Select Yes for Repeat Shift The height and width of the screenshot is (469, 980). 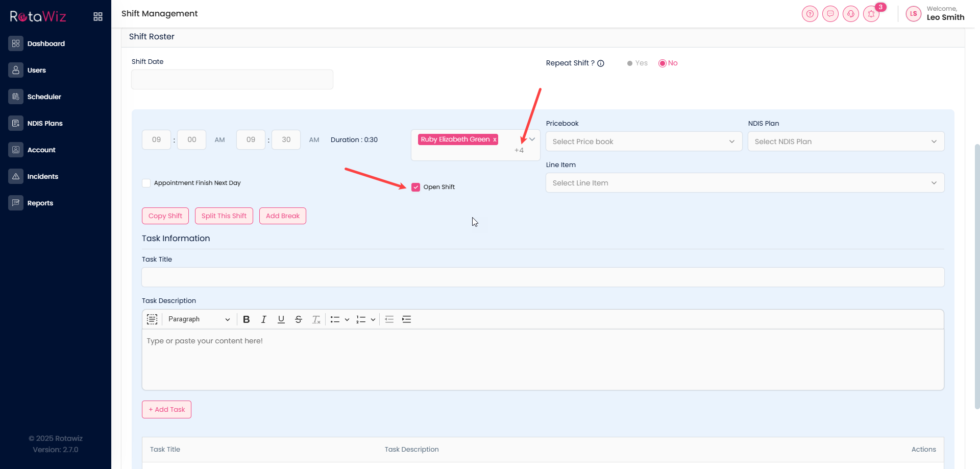click(x=630, y=63)
